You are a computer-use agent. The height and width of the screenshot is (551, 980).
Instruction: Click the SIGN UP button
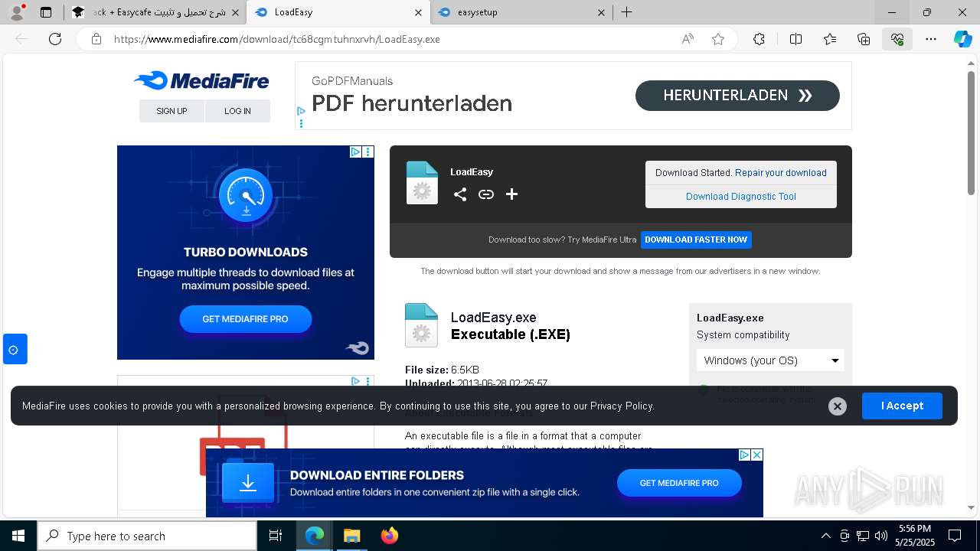point(171,111)
